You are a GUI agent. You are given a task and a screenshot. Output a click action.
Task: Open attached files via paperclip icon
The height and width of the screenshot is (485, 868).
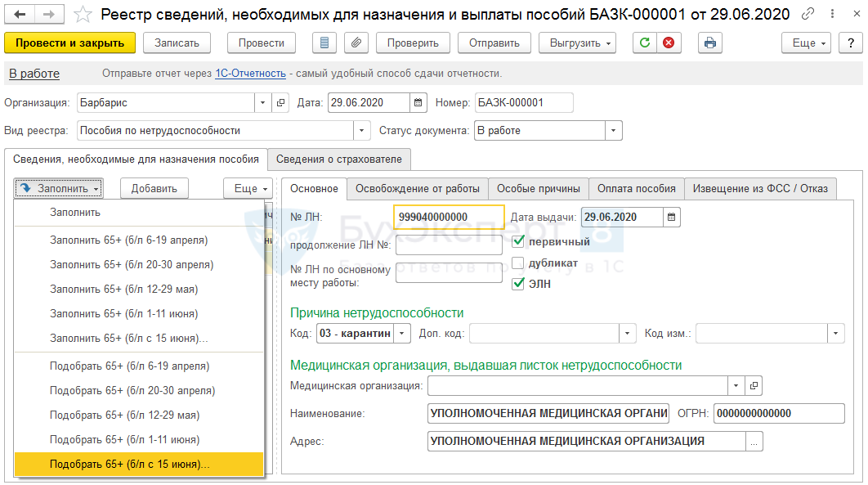coord(356,43)
